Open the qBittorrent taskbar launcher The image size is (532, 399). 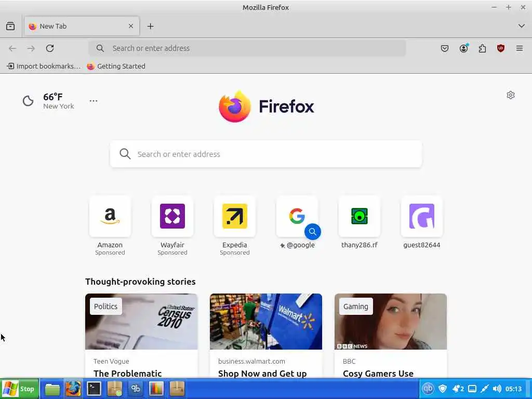click(136, 389)
